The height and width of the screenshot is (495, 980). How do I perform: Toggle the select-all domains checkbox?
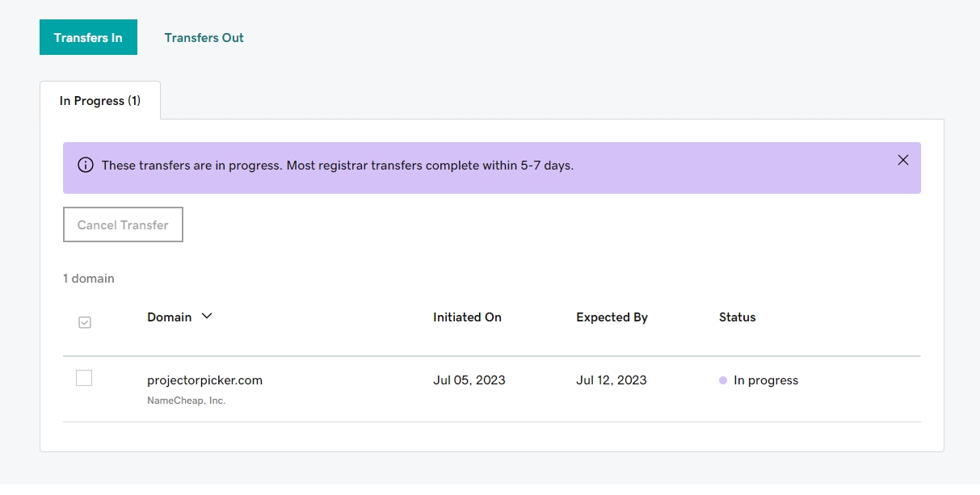point(85,322)
